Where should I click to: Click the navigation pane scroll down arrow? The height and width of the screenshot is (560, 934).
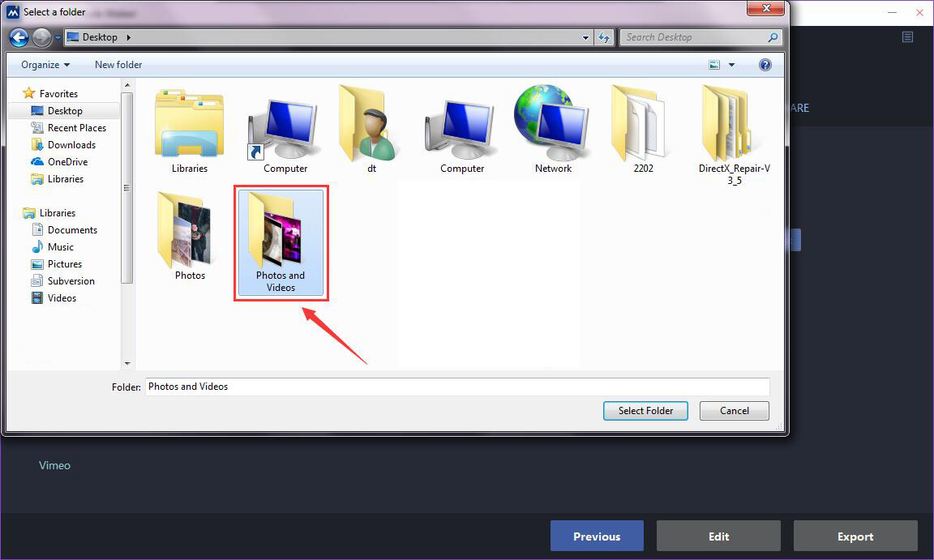(x=126, y=363)
